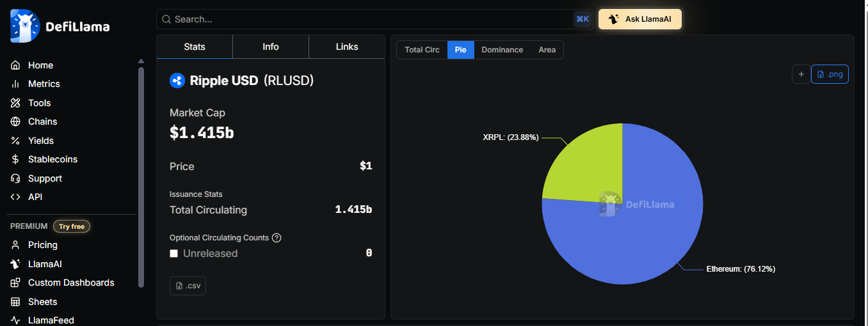Image resolution: width=868 pixels, height=326 pixels.
Task: Open the Links tab
Action: (347, 47)
